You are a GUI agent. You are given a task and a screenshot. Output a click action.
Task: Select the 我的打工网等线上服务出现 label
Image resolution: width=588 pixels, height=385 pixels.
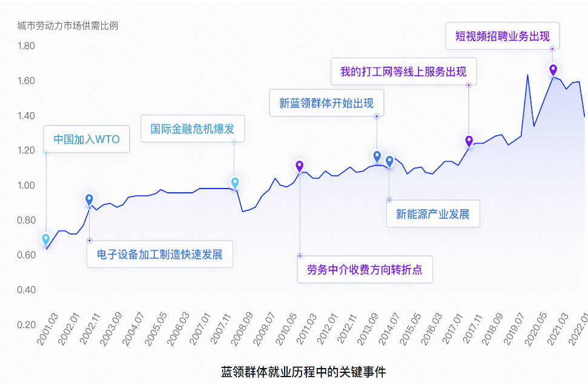(403, 72)
